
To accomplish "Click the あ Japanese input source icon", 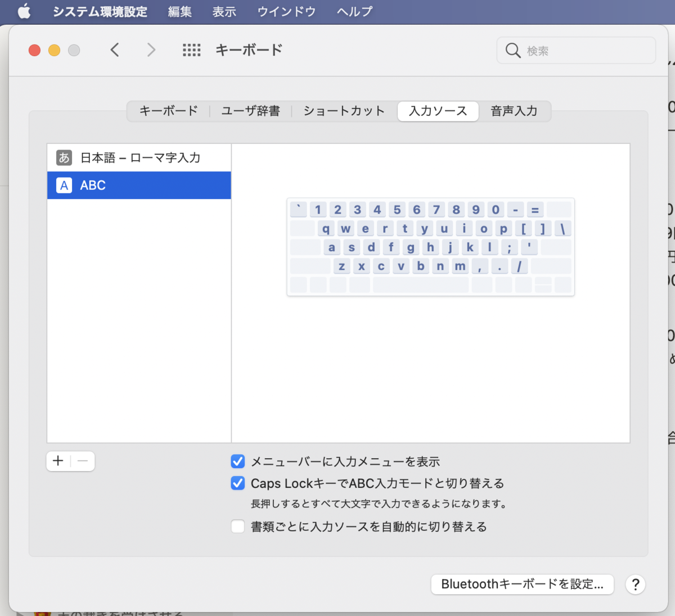I will tap(64, 158).
